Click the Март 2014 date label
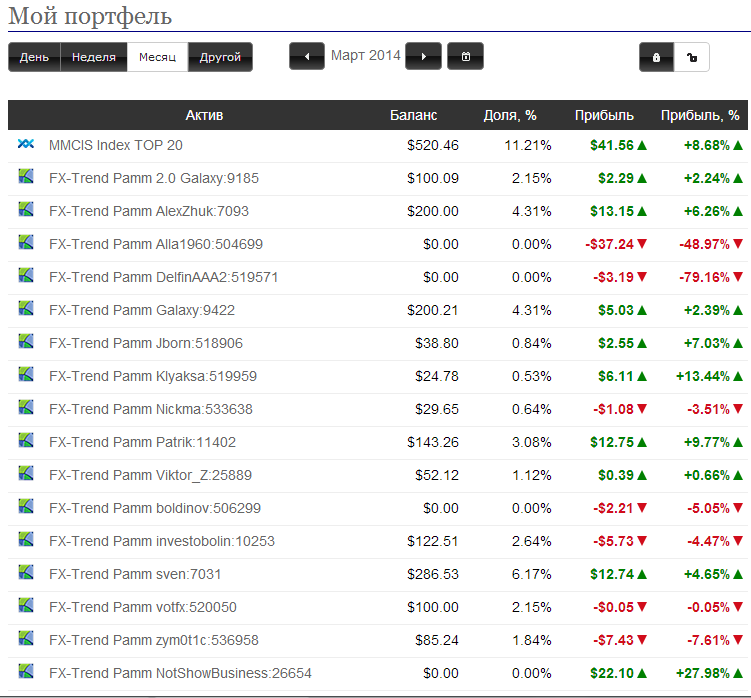The width and height of the screenshot is (751, 698). pyautogui.click(x=365, y=56)
